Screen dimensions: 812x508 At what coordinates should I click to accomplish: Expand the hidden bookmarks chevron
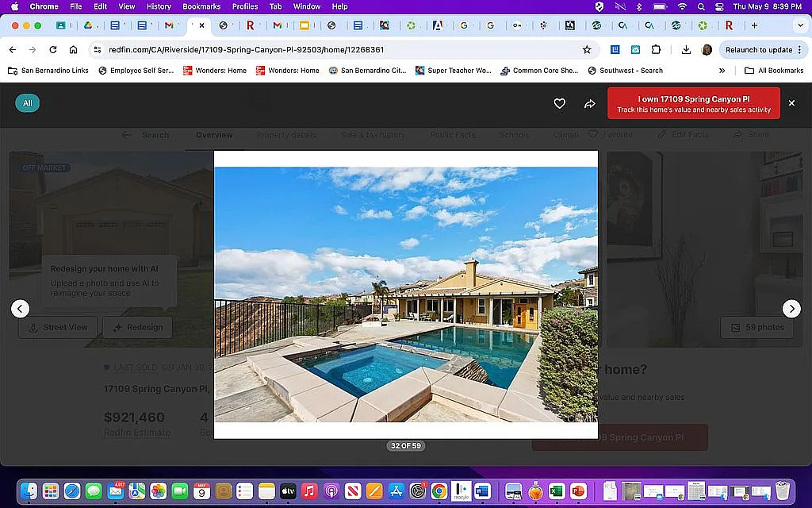point(722,71)
